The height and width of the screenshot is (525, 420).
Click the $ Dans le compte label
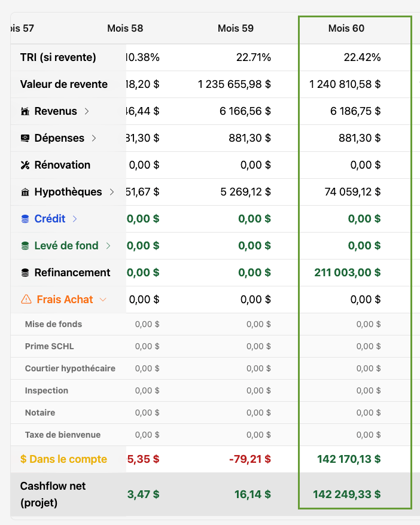click(x=63, y=459)
